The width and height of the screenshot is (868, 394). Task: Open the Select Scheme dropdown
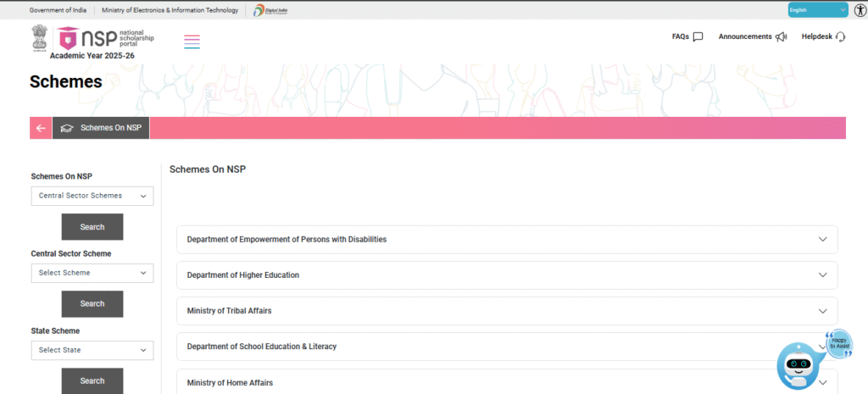click(x=92, y=273)
